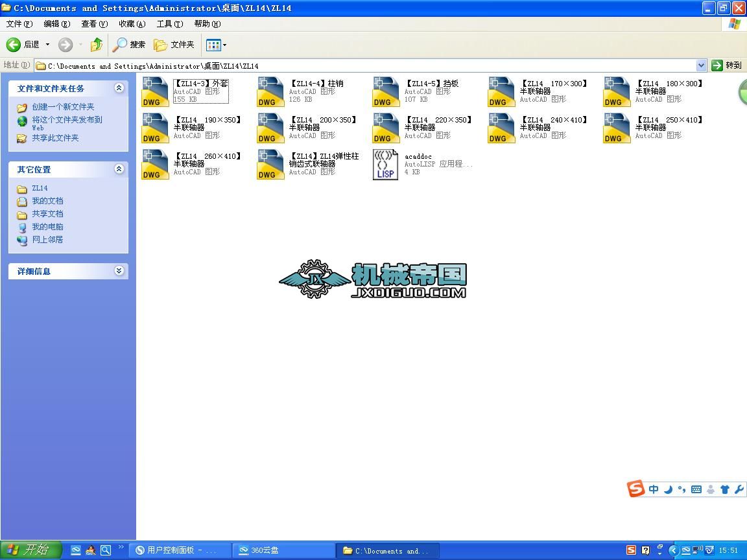The width and height of the screenshot is (747, 560).
Task: Open the 工具(T) menu
Action: [170, 24]
